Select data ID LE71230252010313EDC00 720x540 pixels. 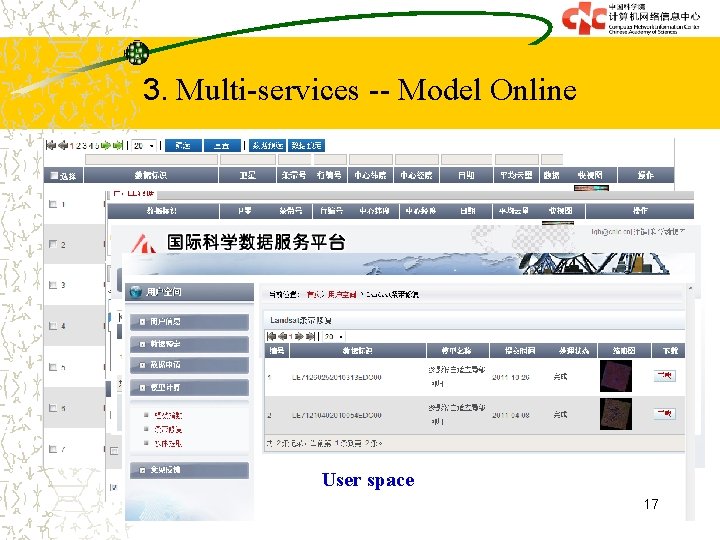coord(337,377)
